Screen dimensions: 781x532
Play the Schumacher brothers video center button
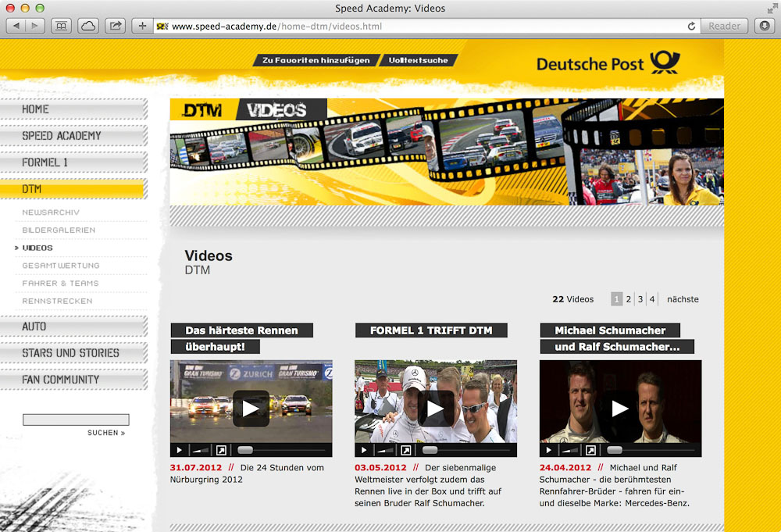click(621, 409)
